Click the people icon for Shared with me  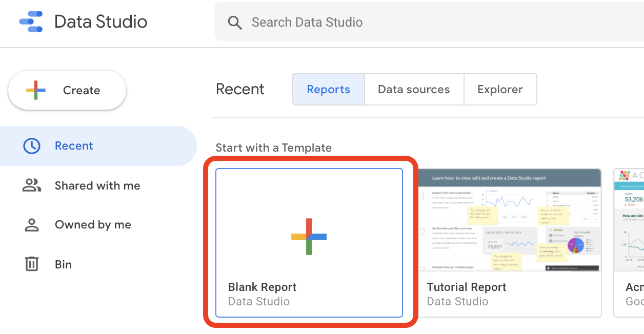pyautogui.click(x=32, y=185)
